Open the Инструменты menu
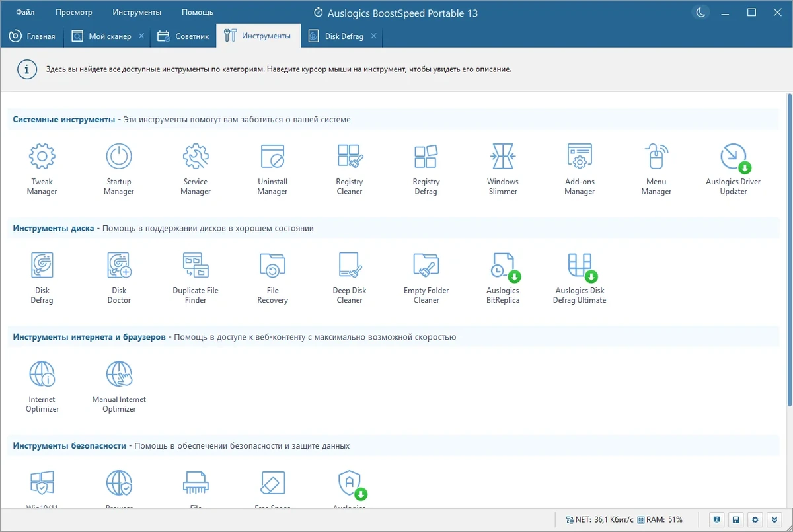The height and width of the screenshot is (532, 793). click(x=137, y=12)
